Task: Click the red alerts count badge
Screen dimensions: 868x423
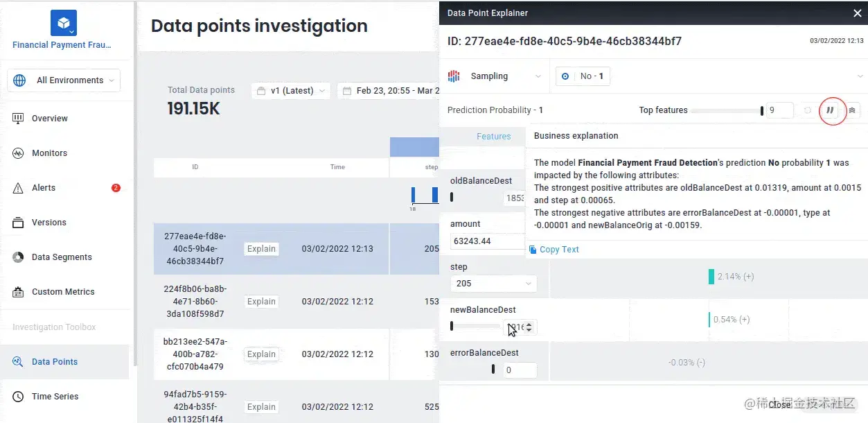Action: (116, 188)
